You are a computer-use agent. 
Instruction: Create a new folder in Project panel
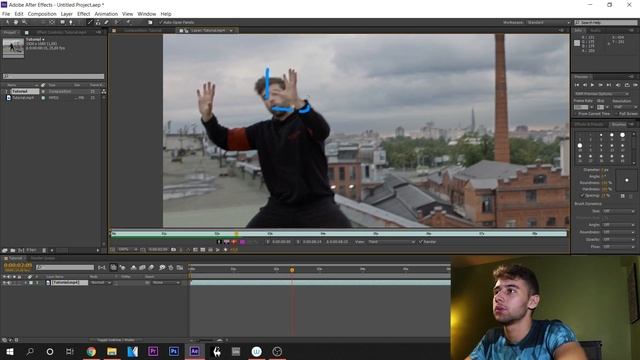coord(13,250)
